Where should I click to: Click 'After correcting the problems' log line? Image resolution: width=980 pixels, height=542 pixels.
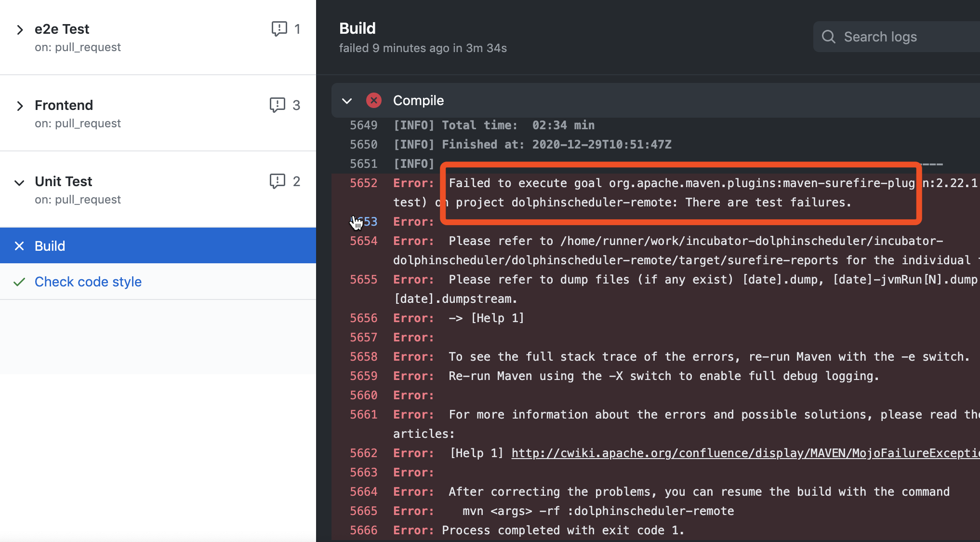tap(699, 492)
